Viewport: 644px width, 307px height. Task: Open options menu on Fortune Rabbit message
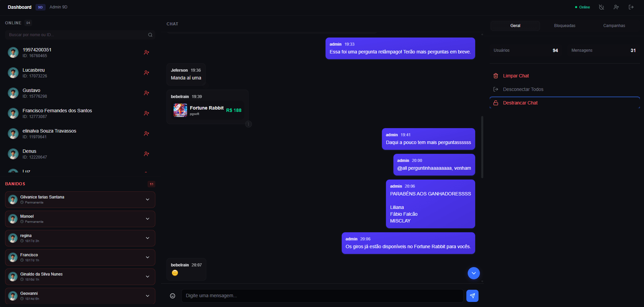tap(249, 124)
